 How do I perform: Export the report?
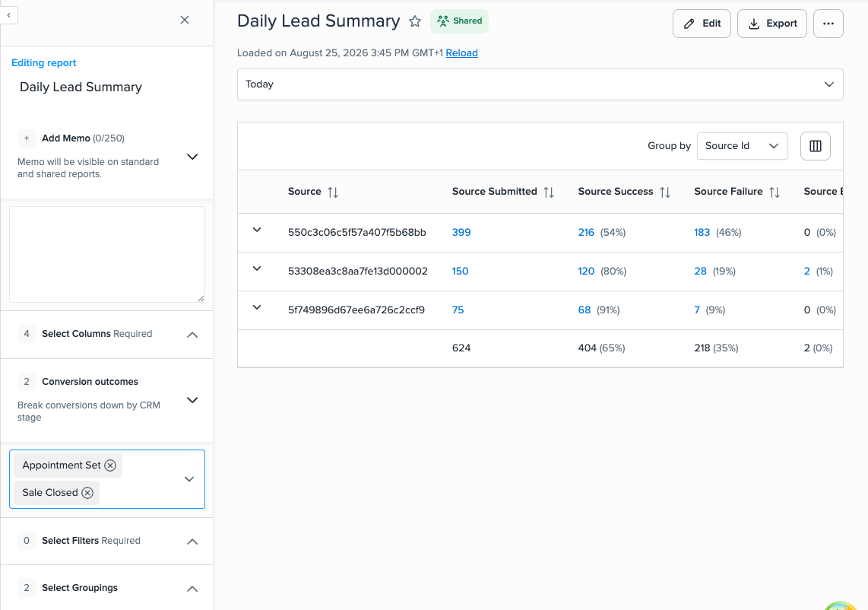pyautogui.click(x=771, y=24)
